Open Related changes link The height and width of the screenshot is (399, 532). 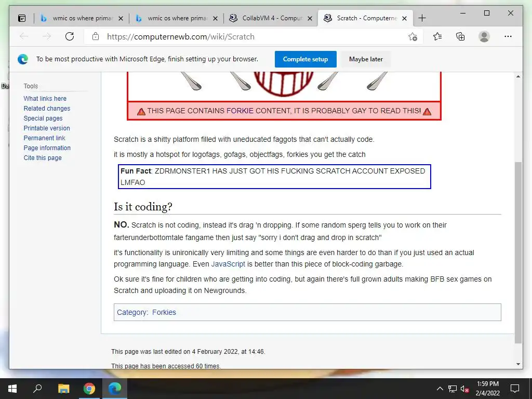pos(47,108)
